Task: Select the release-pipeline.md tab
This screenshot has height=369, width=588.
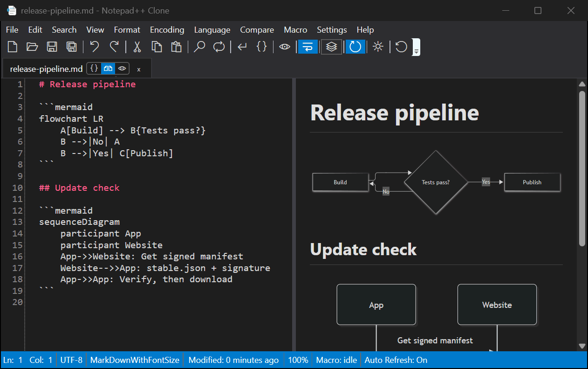Action: tap(46, 69)
